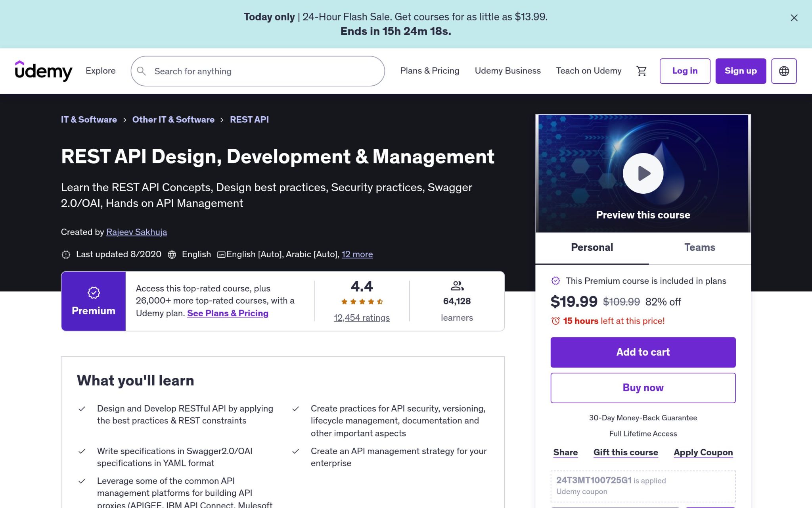Click the What you'll learn heading
Viewport: 812px width, 508px height.
[136, 381]
